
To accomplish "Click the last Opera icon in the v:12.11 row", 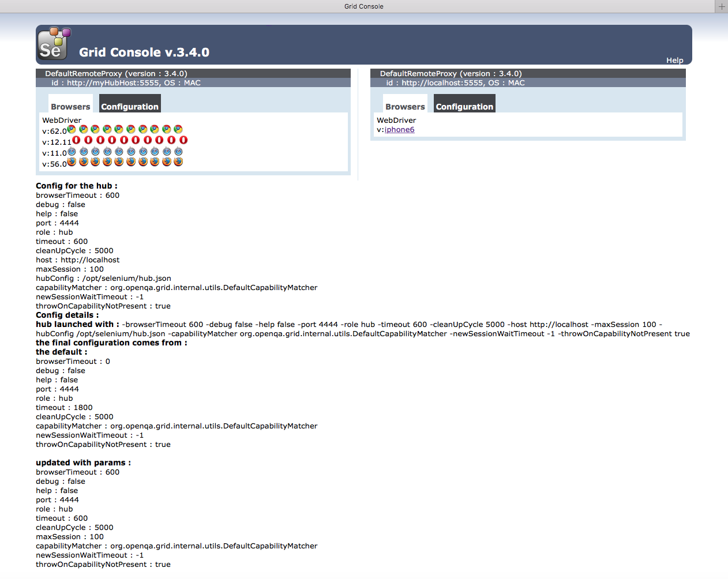I will 183,140.
